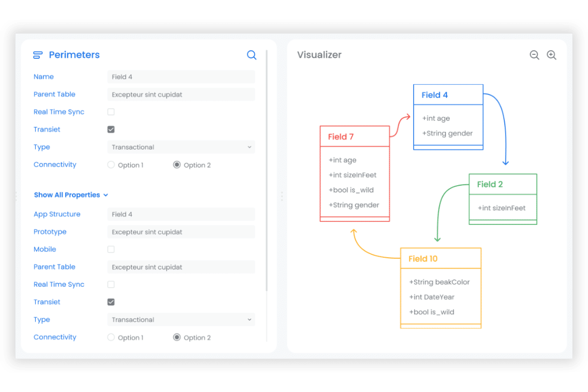Open the Type dropdown showing Transactional
The height and width of the screenshot is (392, 588).
pyautogui.click(x=181, y=147)
